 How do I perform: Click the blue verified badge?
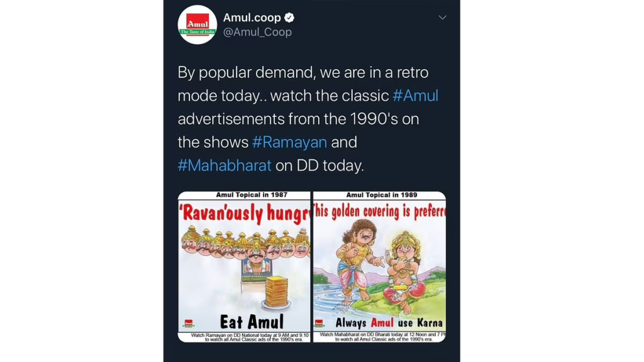tap(289, 18)
